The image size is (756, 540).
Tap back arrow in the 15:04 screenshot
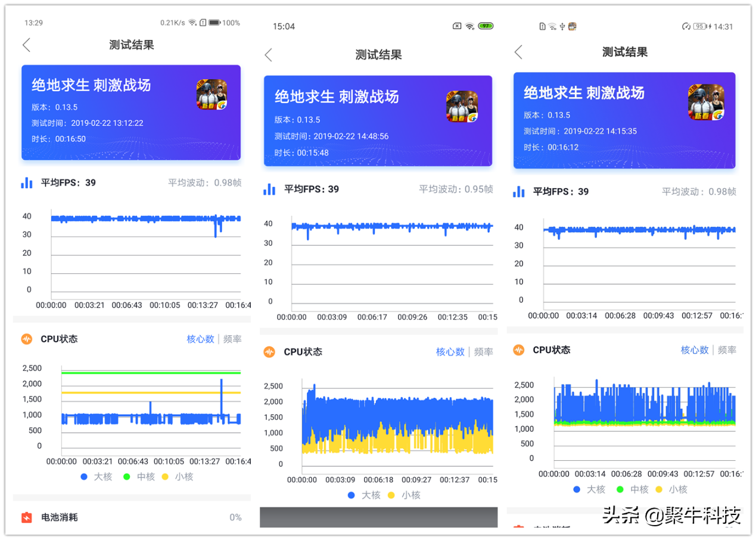click(268, 55)
